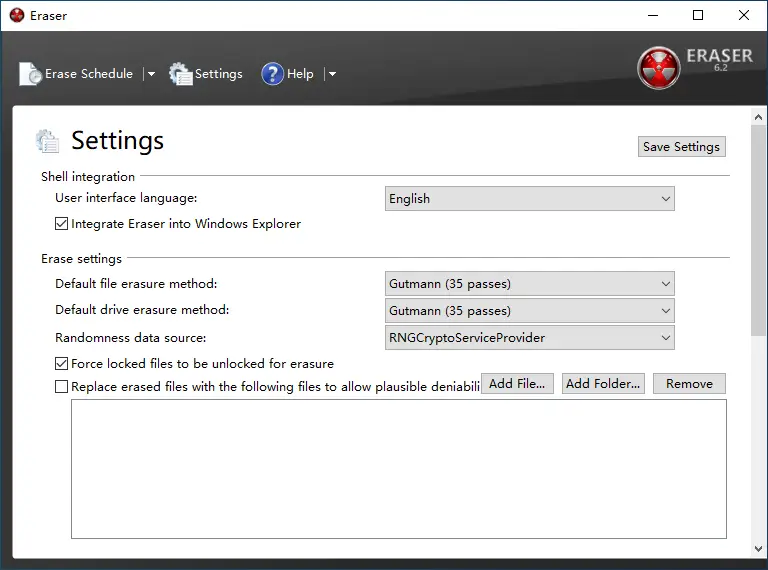The width and height of the screenshot is (768, 570).
Task: Click the blue Help question mark icon
Action: pyautogui.click(x=272, y=74)
